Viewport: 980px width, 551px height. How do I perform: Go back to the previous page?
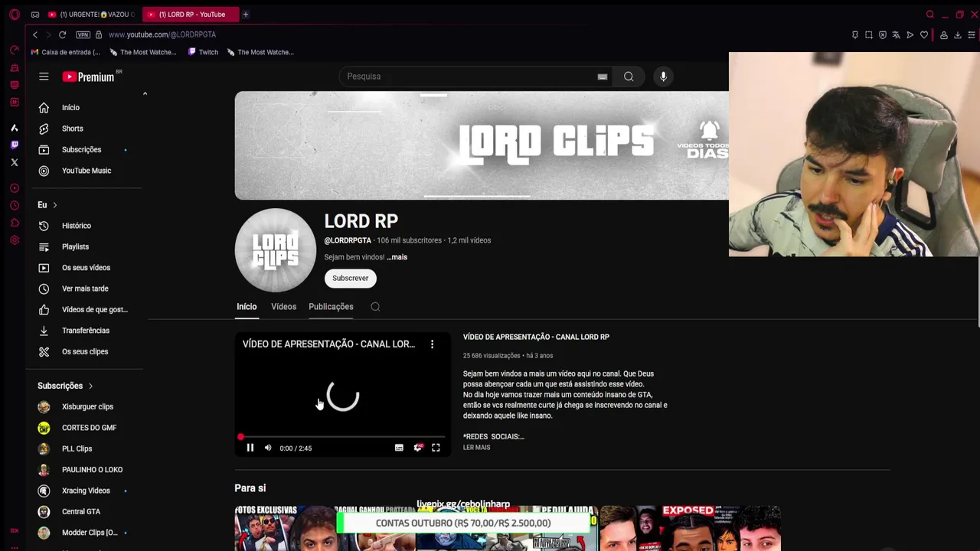34,34
